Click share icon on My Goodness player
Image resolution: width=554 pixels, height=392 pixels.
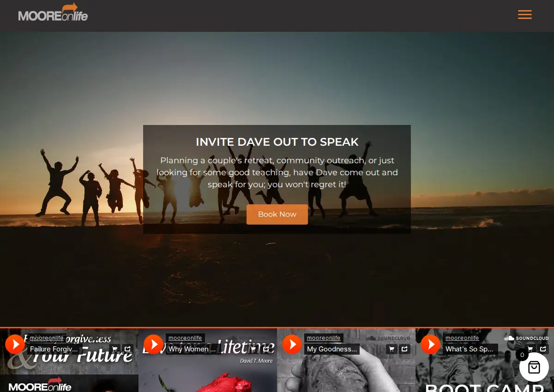[405, 349]
